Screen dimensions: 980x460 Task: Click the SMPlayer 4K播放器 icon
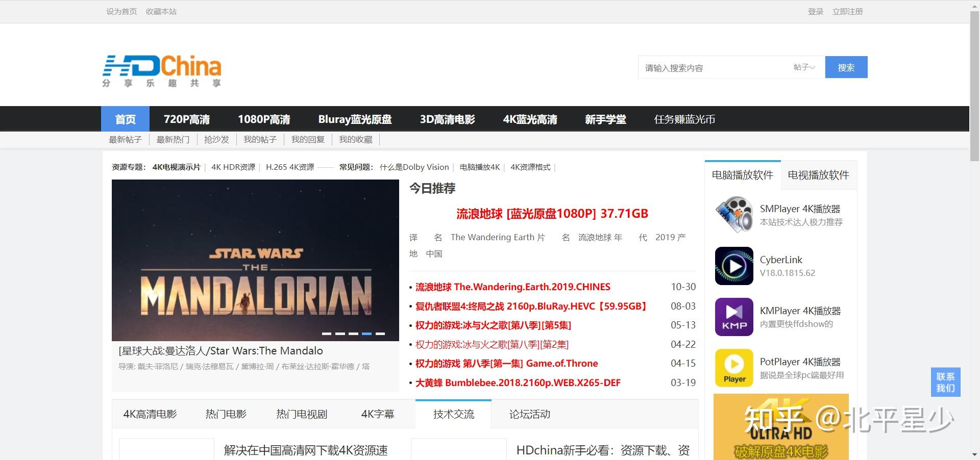(734, 215)
